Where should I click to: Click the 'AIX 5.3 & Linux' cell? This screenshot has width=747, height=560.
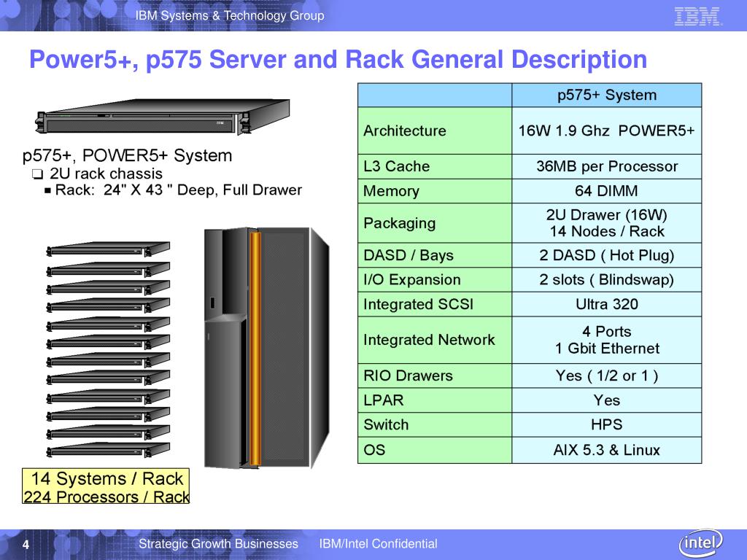607,450
